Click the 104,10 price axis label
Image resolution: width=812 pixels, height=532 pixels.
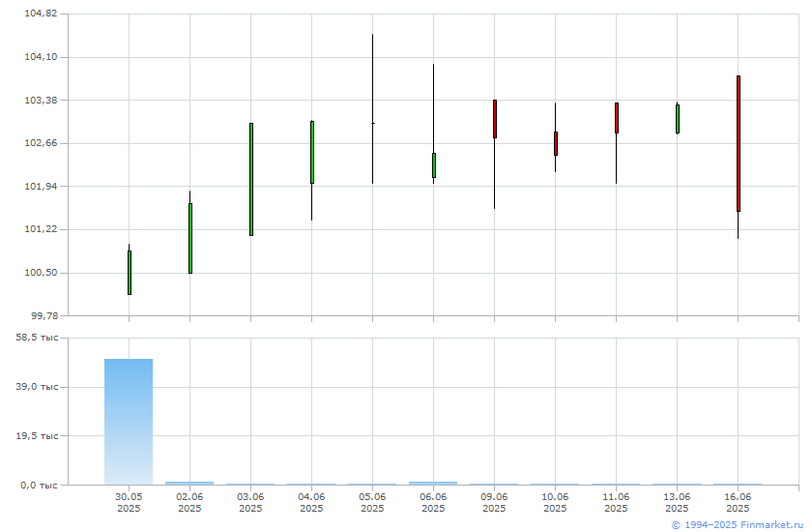tap(41, 57)
